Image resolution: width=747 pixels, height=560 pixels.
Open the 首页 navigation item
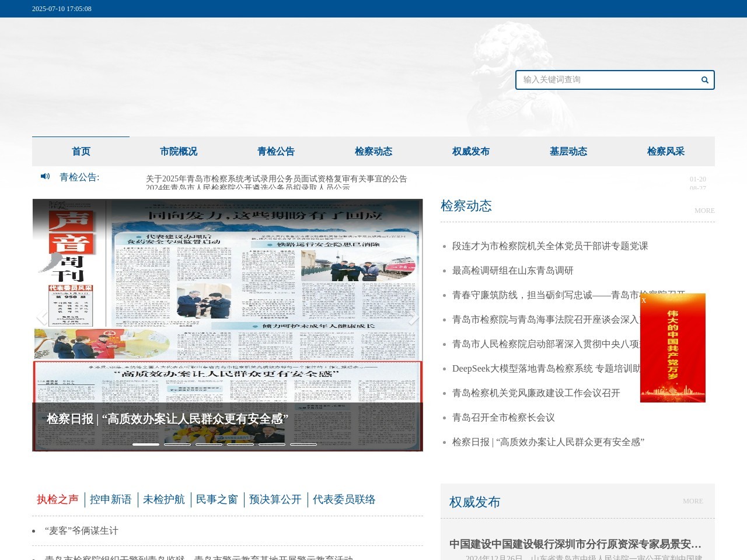[81, 151]
